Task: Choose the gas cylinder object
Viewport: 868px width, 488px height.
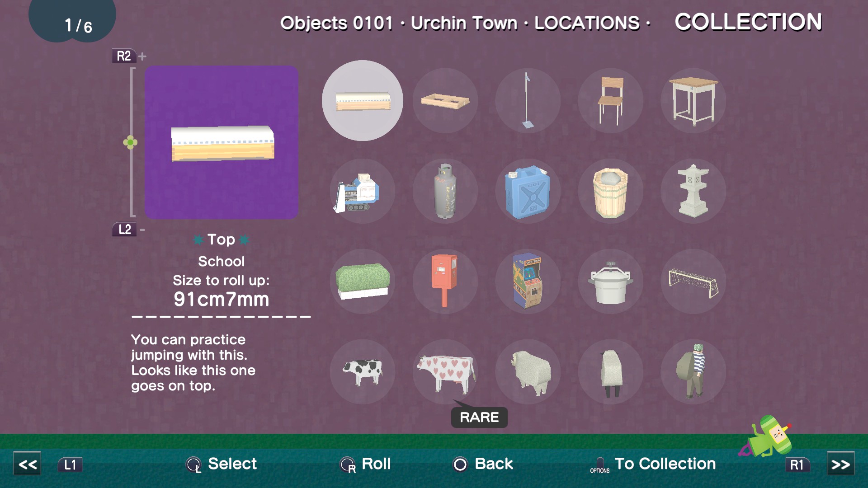Action: [445, 191]
